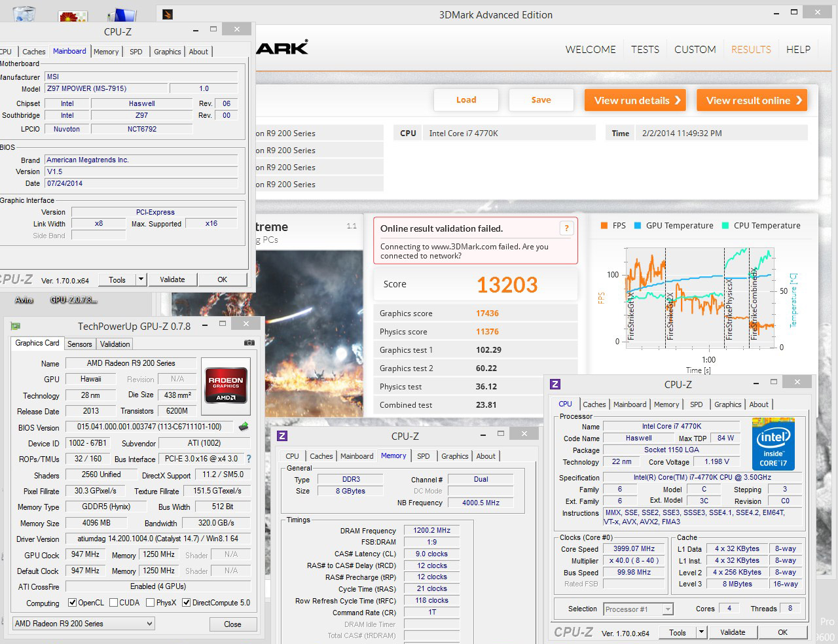The width and height of the screenshot is (838, 644).
Task: Open the AMD Radeon R9 200 Series dropdown
Action: (83, 624)
